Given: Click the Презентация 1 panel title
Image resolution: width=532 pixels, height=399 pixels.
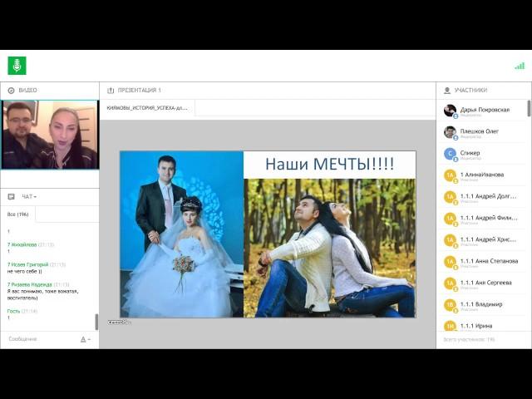Looking at the screenshot, I should click(x=139, y=91).
